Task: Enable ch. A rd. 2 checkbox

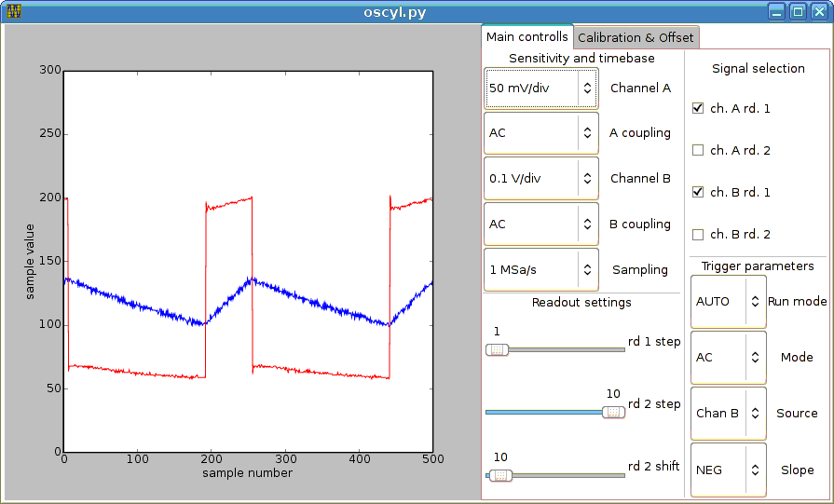Action: point(698,151)
